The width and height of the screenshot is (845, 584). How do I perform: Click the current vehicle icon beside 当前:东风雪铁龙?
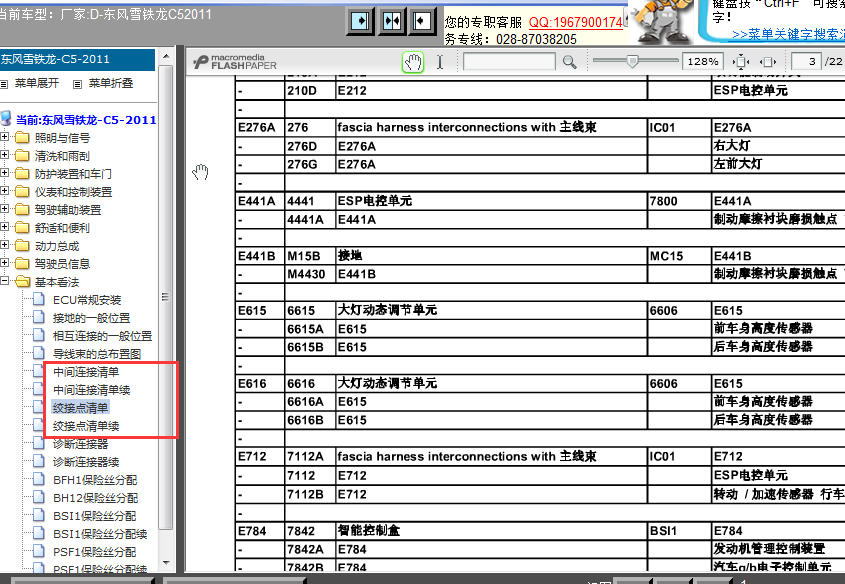tap(5, 119)
